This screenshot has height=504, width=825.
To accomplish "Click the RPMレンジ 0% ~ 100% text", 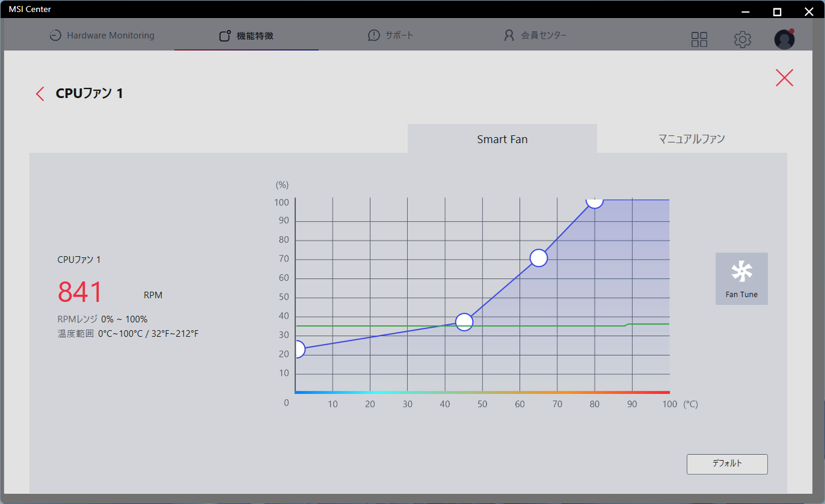I will [103, 319].
